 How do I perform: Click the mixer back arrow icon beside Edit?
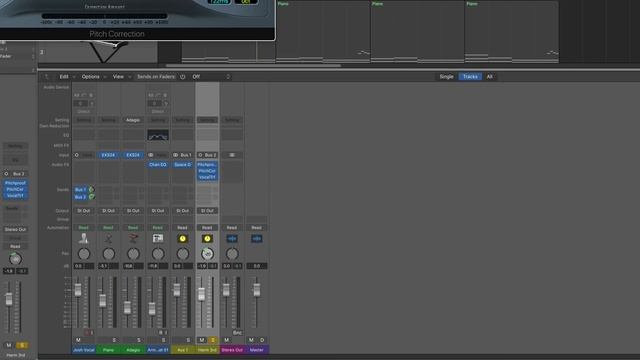[x=47, y=77]
